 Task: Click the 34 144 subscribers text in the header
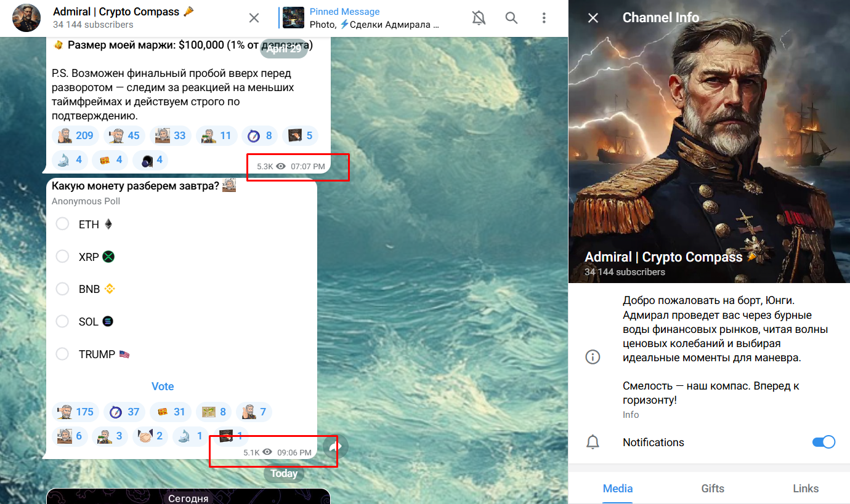tap(93, 25)
